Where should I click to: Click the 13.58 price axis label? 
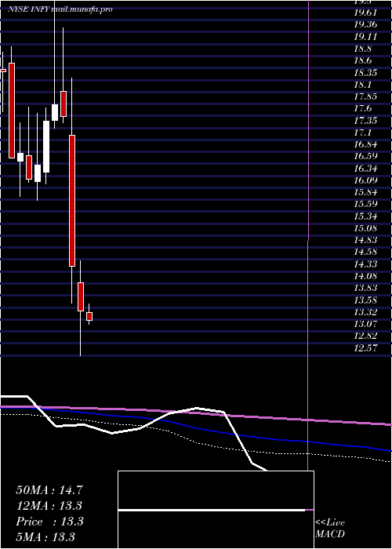[365, 300]
